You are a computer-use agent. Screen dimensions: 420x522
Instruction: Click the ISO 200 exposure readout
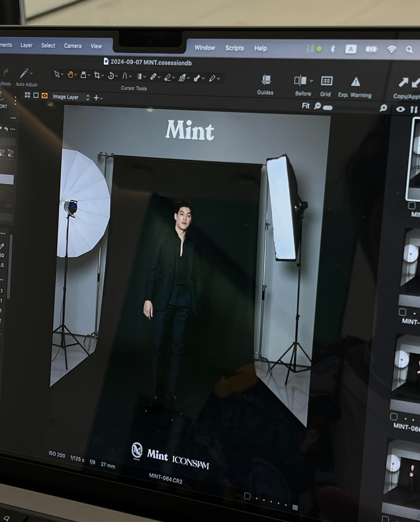[57, 454]
